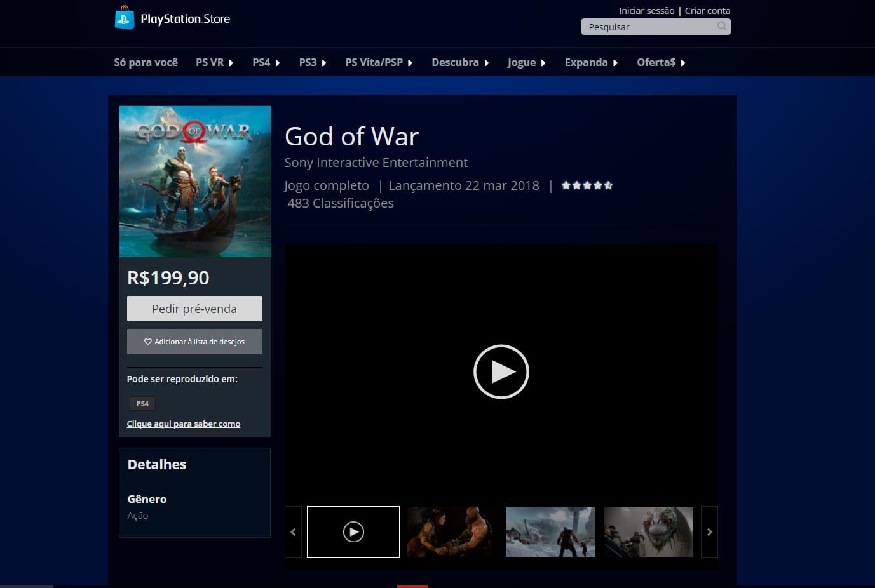Expand the Oferta$ menu
The image size is (875, 588).
coord(661,62)
